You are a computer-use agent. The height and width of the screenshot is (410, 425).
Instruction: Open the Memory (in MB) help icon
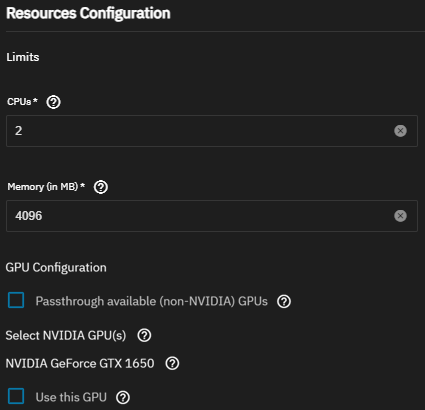point(101,187)
